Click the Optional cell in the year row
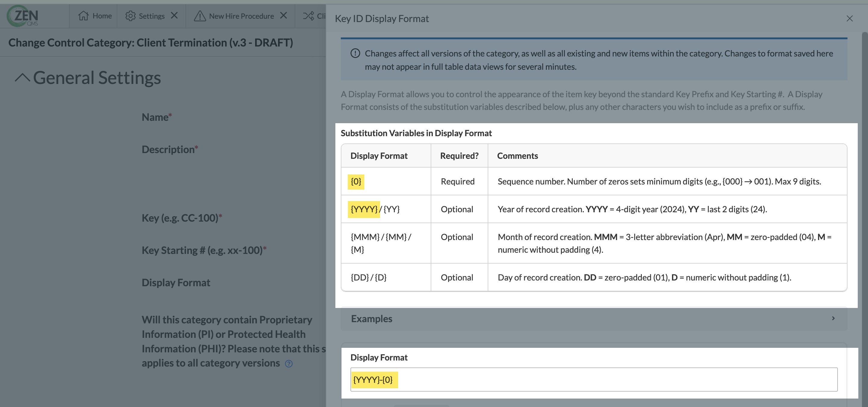 pos(459,209)
